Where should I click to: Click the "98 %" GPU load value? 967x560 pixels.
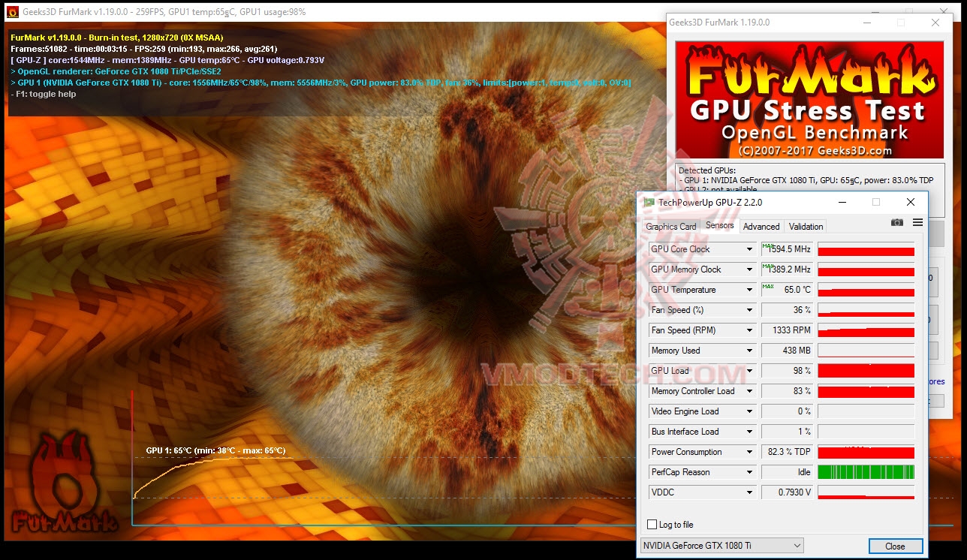(787, 371)
